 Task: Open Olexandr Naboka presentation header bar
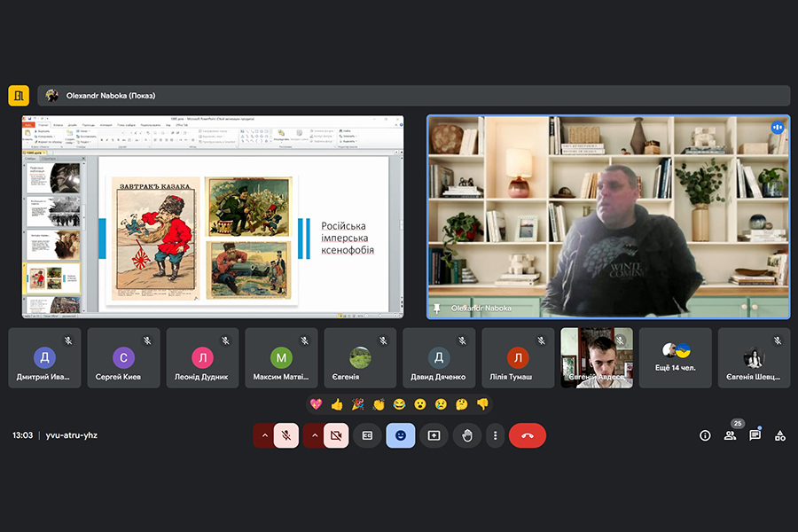pos(413,96)
